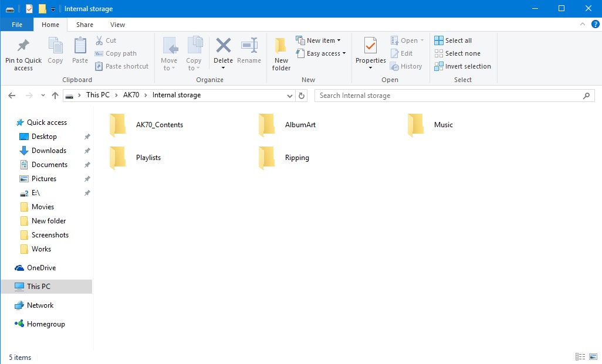The width and height of the screenshot is (602, 364).
Task: Create a New folder from ribbon
Action: pos(281,54)
